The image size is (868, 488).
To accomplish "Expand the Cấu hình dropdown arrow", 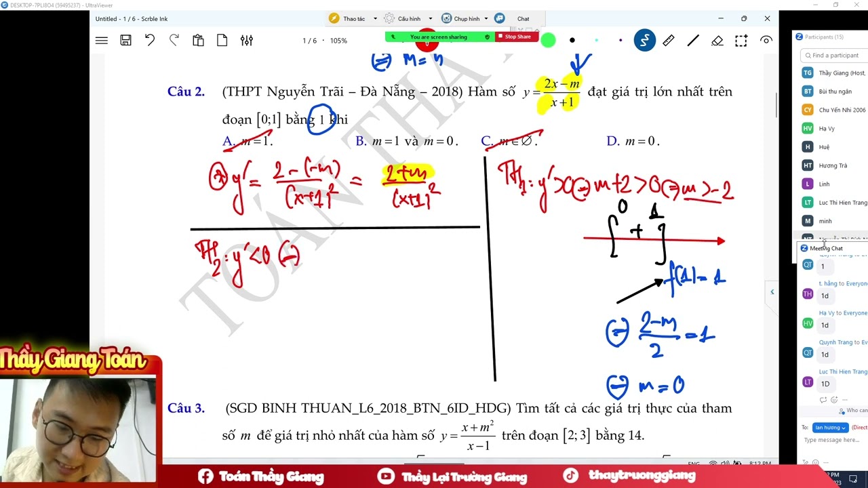I will [430, 19].
